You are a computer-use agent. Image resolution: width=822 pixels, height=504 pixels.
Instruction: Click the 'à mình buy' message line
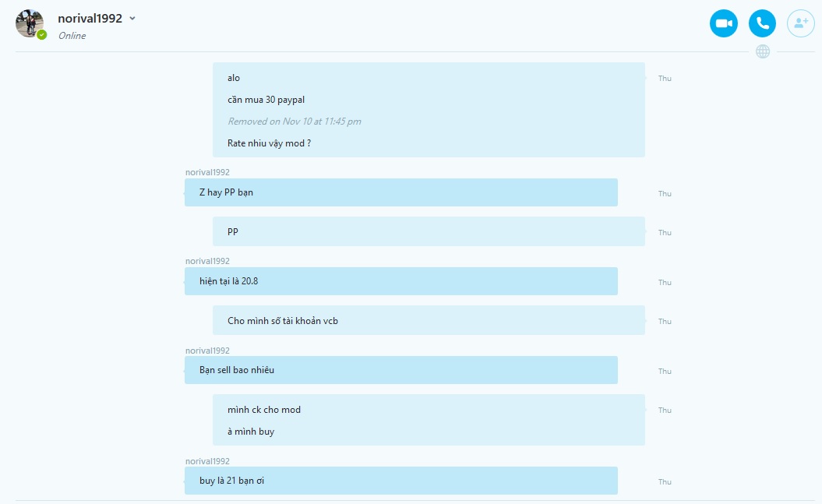point(251,432)
